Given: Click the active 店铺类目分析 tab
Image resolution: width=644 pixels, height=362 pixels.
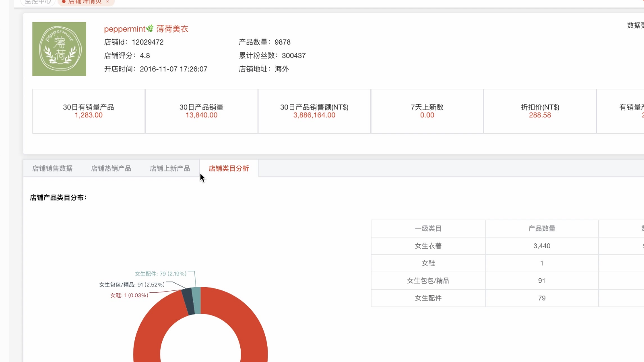Looking at the screenshot, I should [229, 169].
